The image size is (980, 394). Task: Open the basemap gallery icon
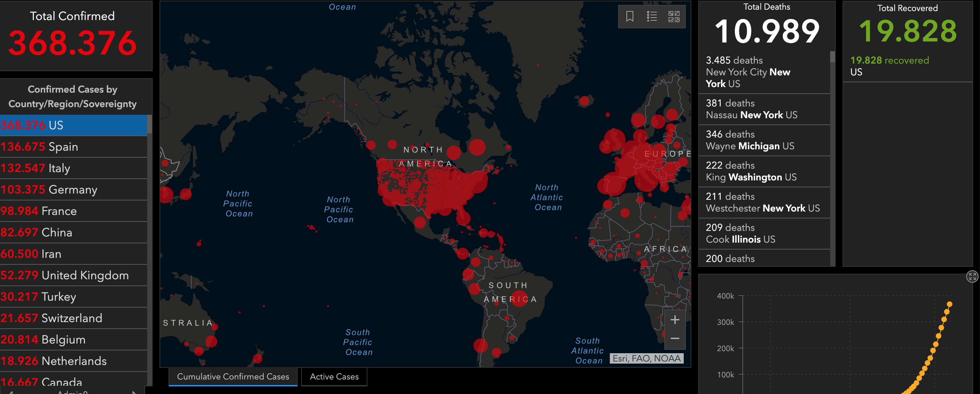(674, 16)
